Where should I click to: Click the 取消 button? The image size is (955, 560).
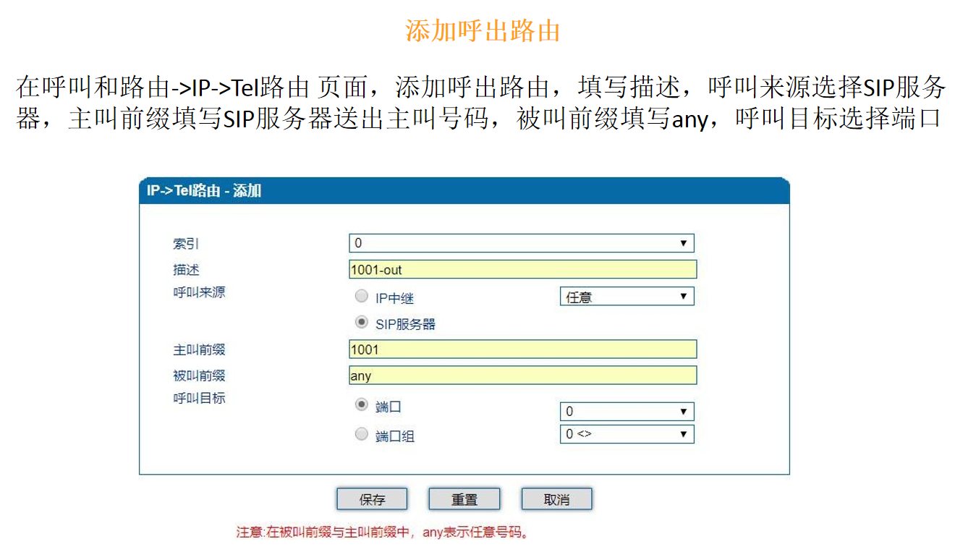click(557, 499)
